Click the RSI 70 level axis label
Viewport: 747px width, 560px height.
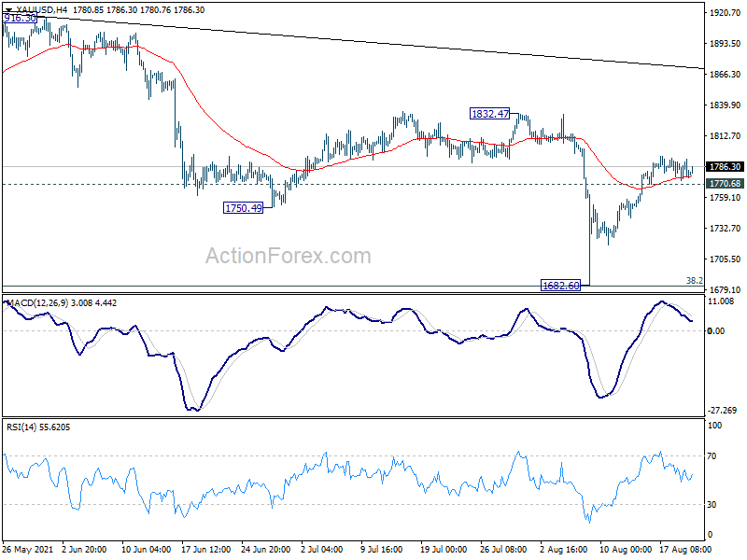click(712, 456)
